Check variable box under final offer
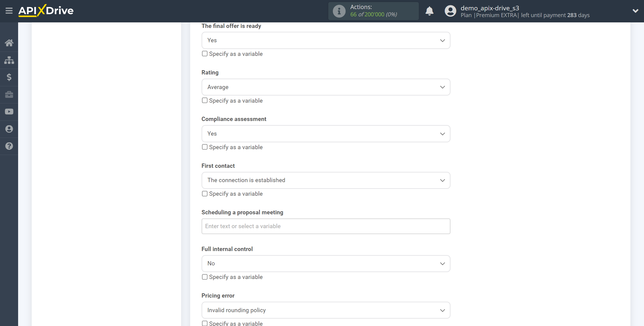Image resolution: width=644 pixels, height=326 pixels. coord(205,54)
